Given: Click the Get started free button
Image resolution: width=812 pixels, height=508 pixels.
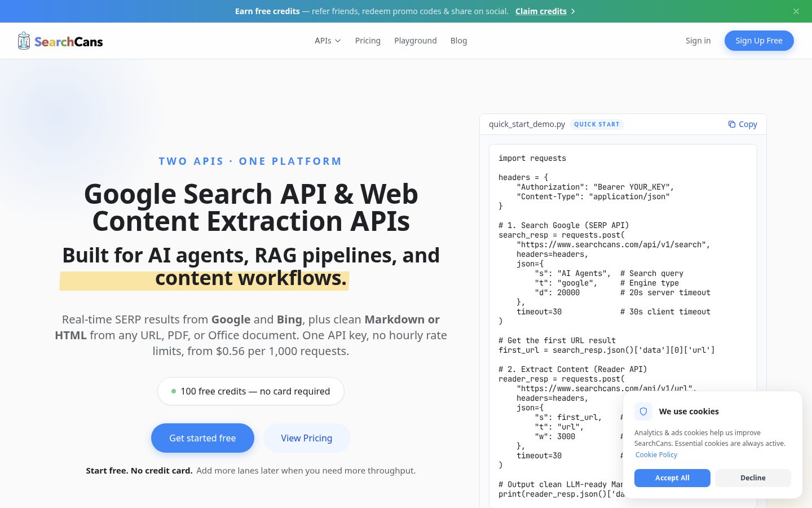Looking at the screenshot, I should tap(202, 438).
